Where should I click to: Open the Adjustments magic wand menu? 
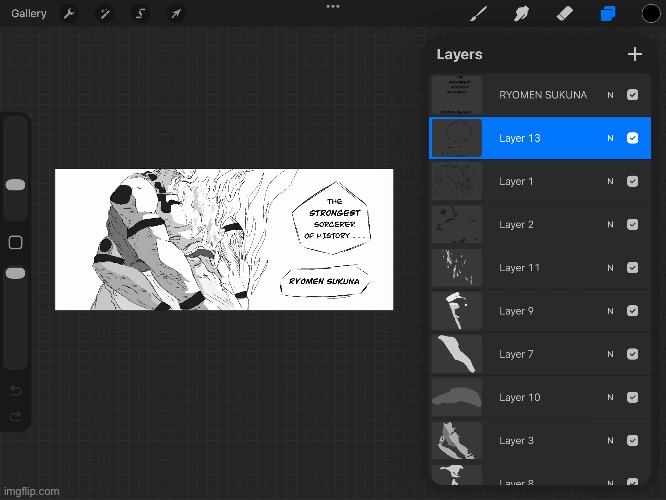pos(104,14)
